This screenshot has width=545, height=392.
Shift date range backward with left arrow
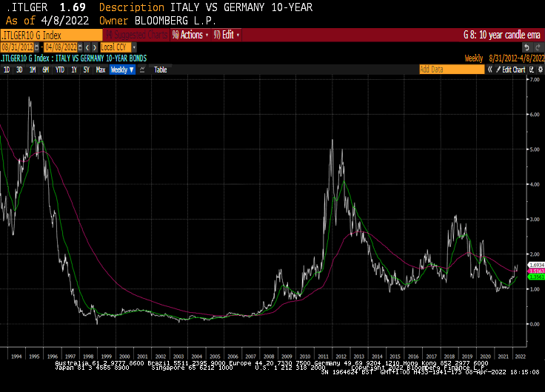pos(87,47)
